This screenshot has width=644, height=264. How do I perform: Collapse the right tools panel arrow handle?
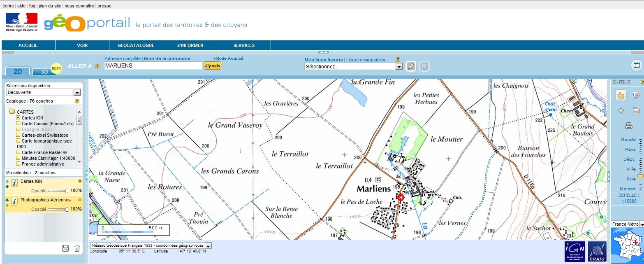(609, 176)
